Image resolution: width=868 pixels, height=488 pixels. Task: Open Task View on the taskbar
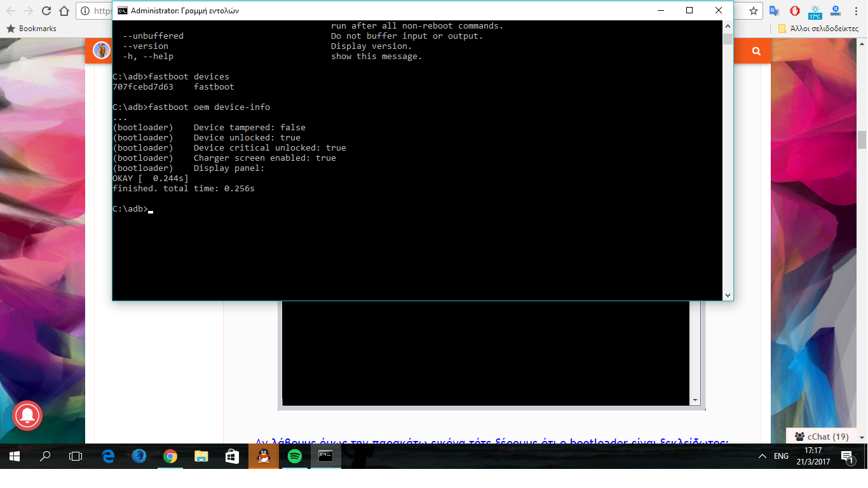click(76, 456)
